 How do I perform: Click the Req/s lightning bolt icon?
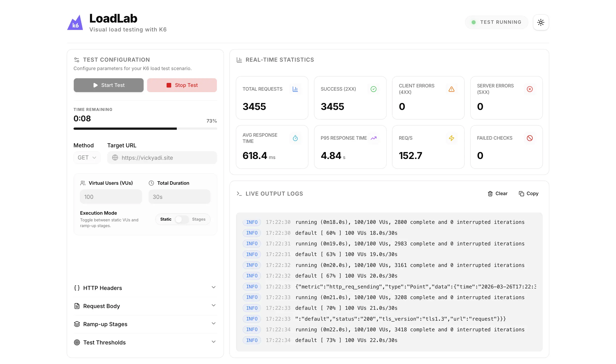[451, 138]
